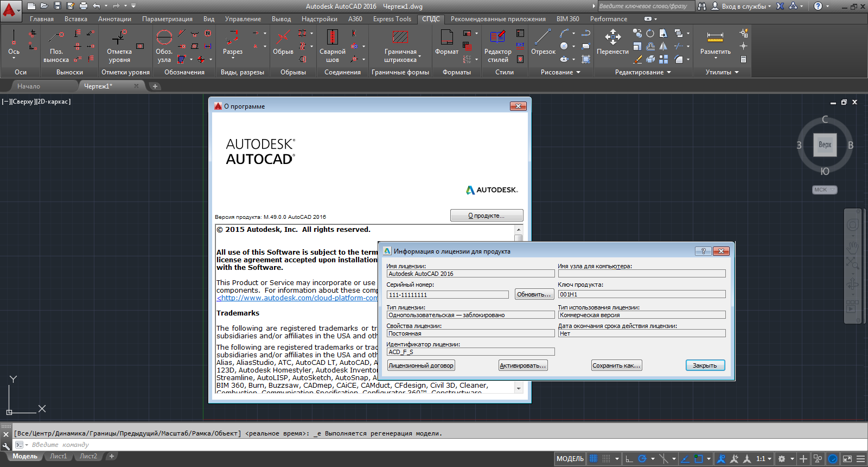Click the Print icon in quick access toolbar
868x467 pixels.
click(84, 6)
